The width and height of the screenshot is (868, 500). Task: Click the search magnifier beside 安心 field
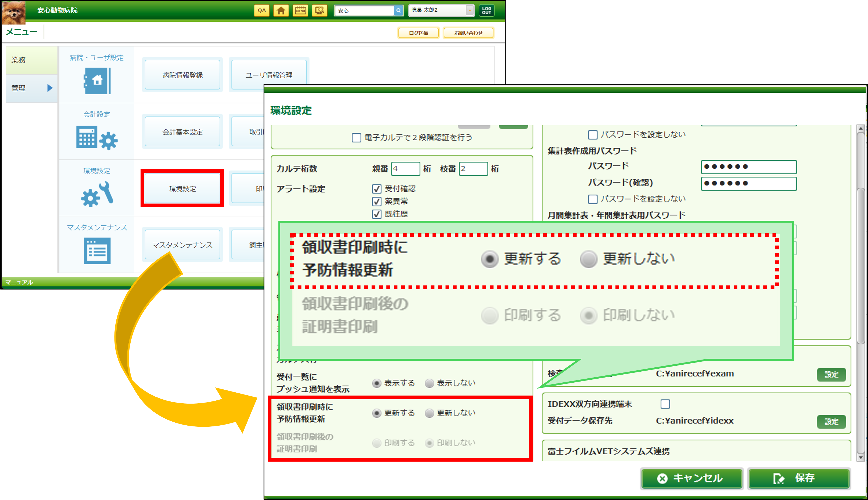coord(398,10)
